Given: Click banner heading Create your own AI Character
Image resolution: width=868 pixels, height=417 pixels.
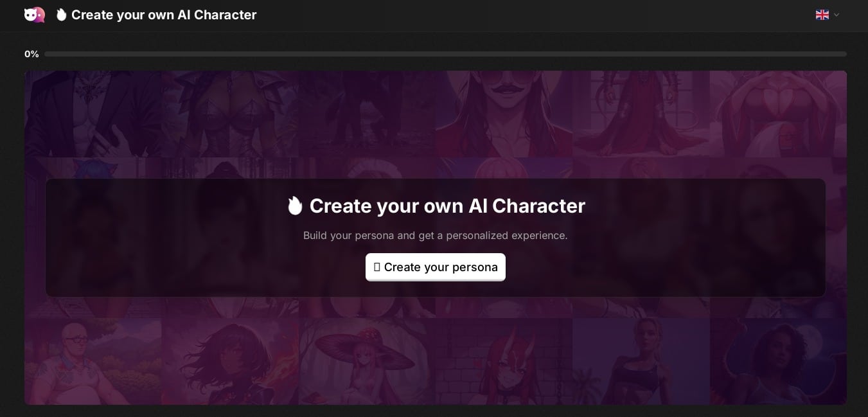Looking at the screenshot, I should [x=447, y=206].
